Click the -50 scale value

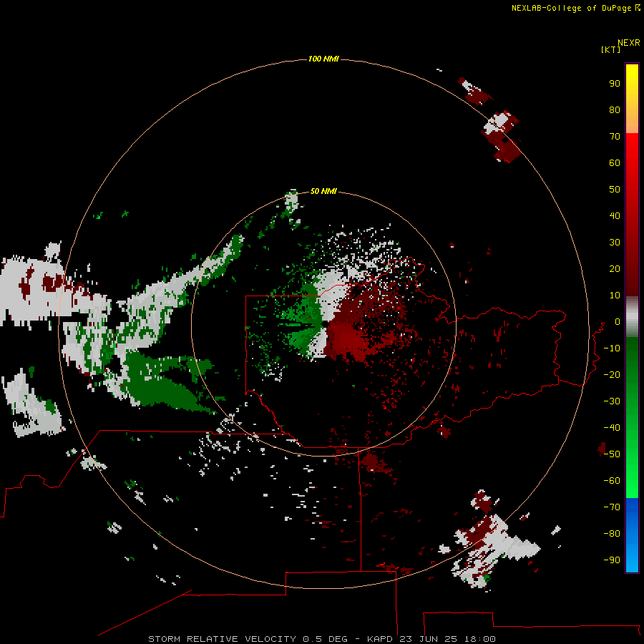point(612,454)
